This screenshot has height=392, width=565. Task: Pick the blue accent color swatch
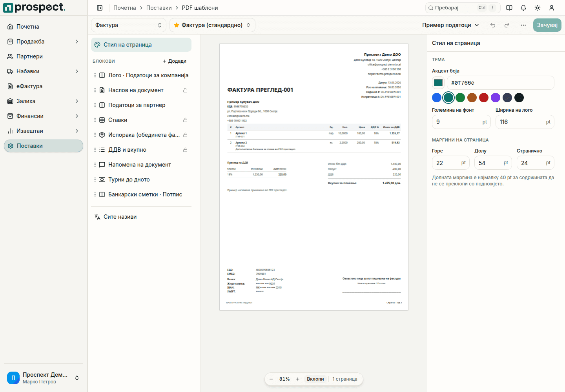[437, 98]
